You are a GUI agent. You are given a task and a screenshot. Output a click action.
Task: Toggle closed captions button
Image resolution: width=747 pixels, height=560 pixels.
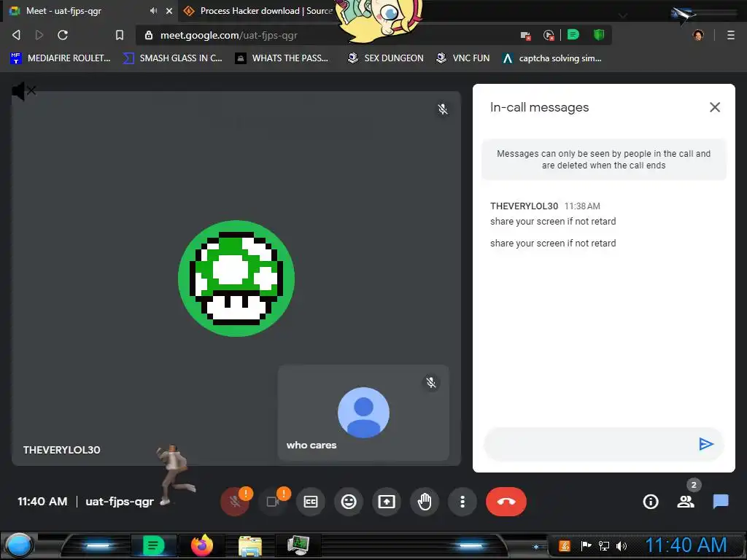click(x=311, y=502)
